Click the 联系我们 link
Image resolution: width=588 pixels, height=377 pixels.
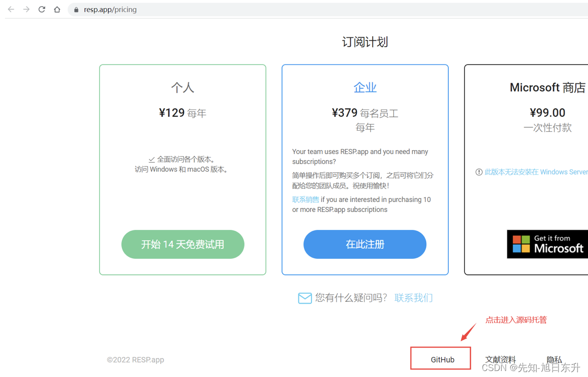pos(413,298)
